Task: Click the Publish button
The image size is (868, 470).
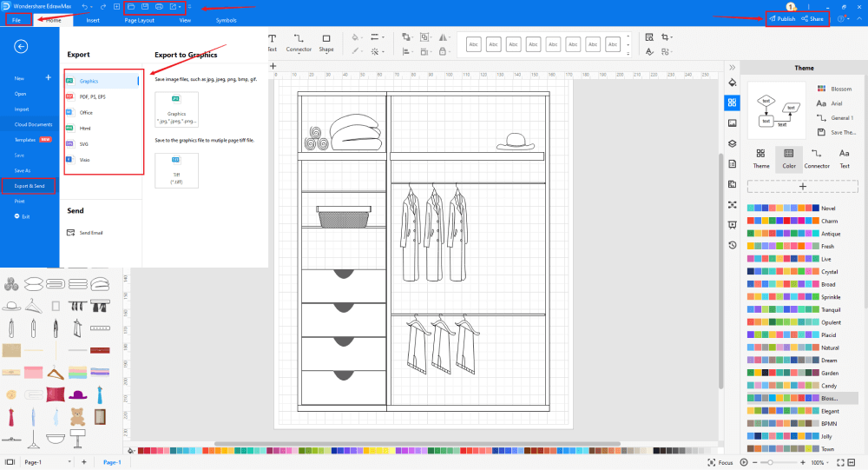Action: tap(782, 18)
